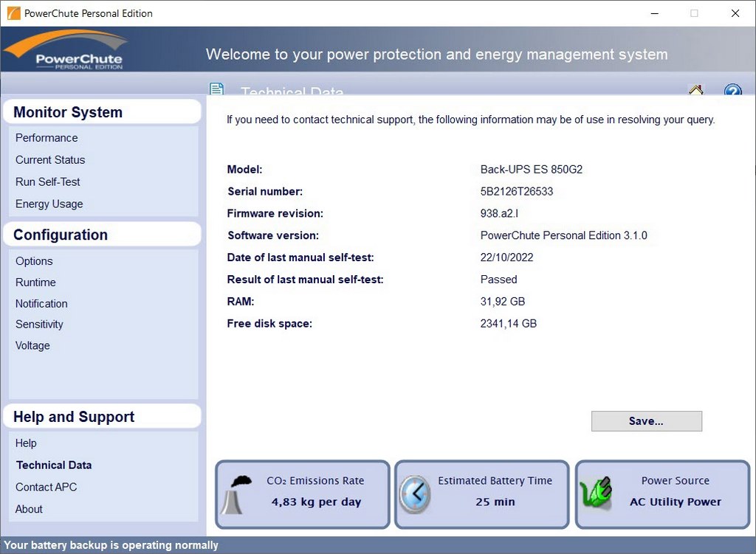Open Options under Configuration
756x554 pixels.
pos(34,261)
